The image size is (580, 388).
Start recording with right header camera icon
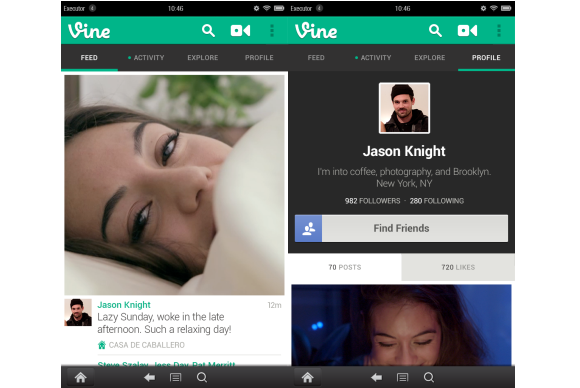(468, 31)
